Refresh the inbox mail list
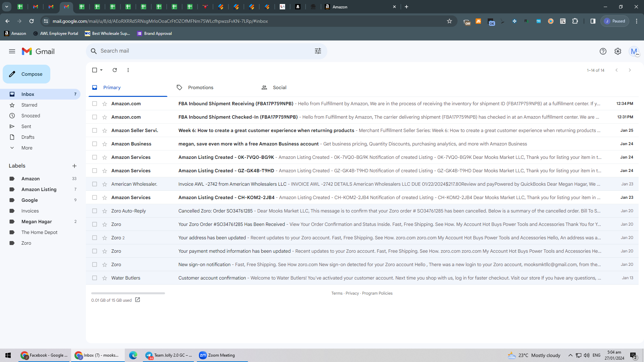The height and width of the screenshot is (362, 644). [x=115, y=70]
